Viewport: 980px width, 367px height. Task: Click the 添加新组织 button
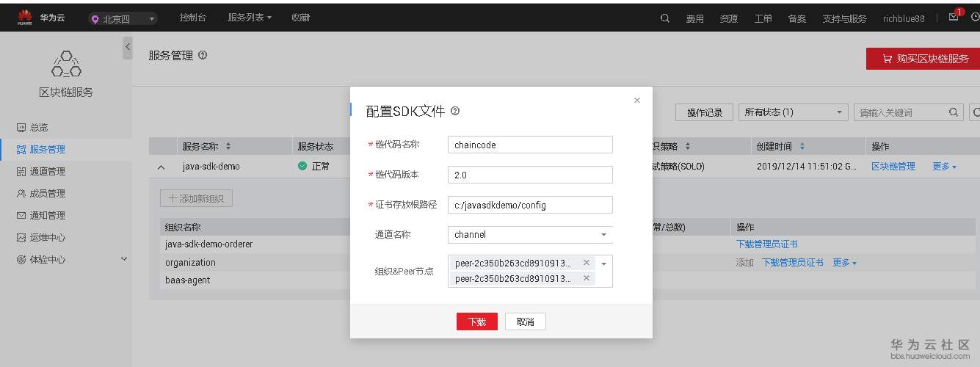[x=197, y=198]
